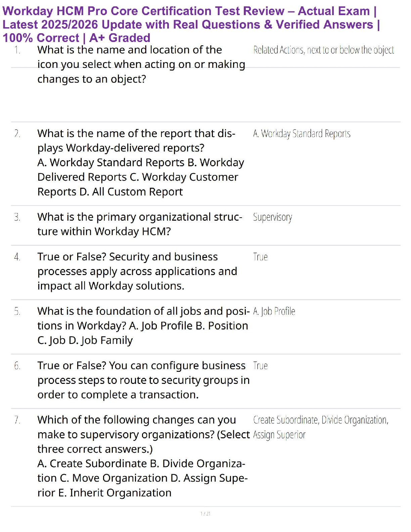
Task: Click the "True" answer for question 4
Action: click(260, 257)
